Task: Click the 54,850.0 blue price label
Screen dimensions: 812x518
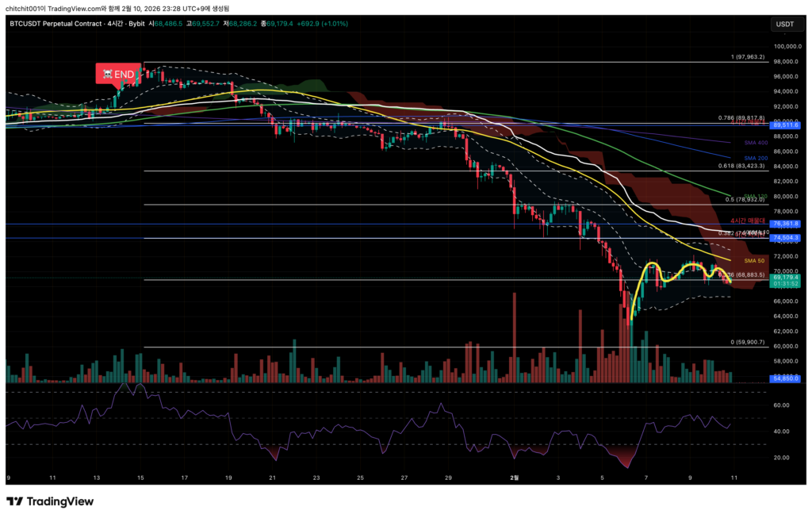Action: [x=784, y=378]
